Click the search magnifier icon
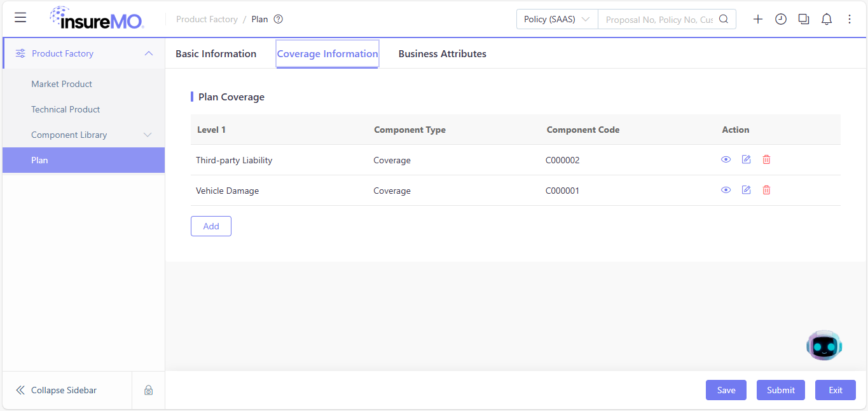The width and height of the screenshot is (868, 411). [724, 19]
